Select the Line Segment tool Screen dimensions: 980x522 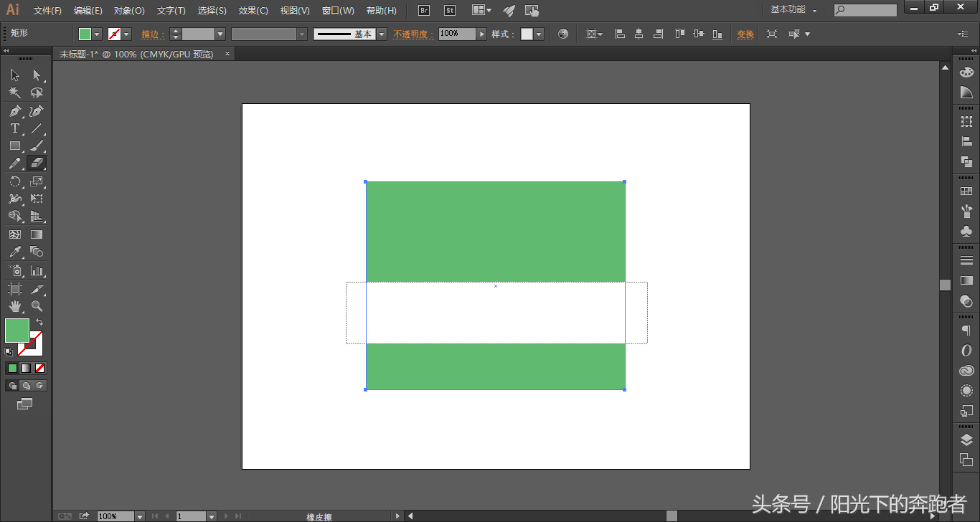37,128
